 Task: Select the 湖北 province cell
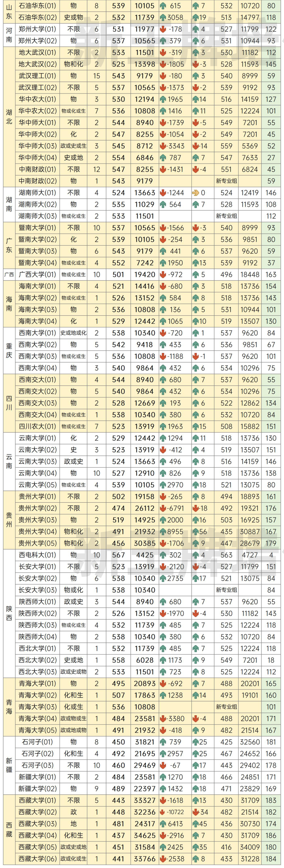[9, 117]
